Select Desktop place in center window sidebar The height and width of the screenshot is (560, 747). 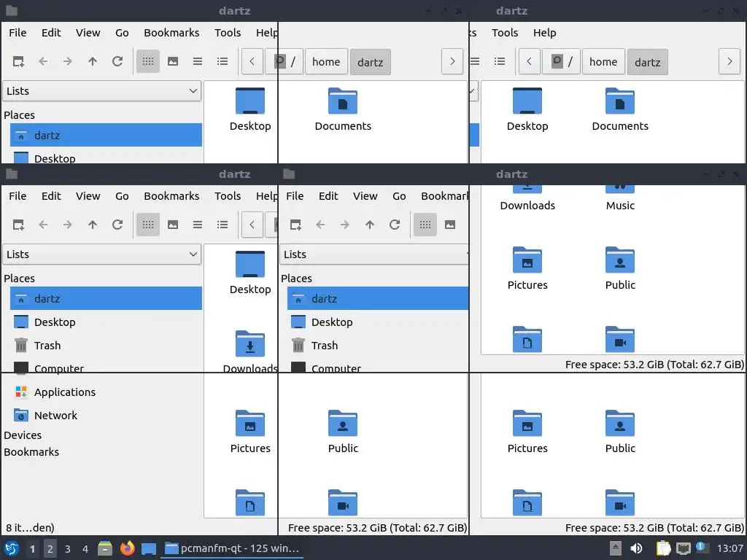(x=378, y=322)
